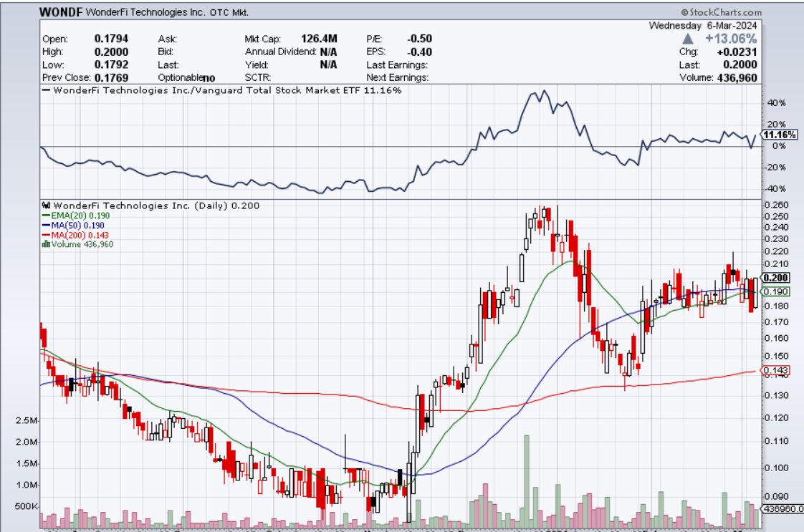The height and width of the screenshot is (532, 804).
Task: Click the +13.06% percent change value
Action: coord(731,39)
